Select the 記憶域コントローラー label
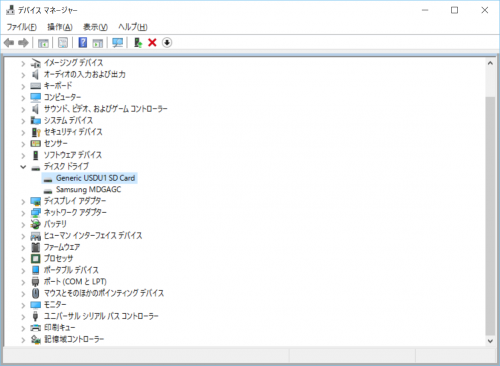The height and width of the screenshot is (366, 500). tap(74, 339)
